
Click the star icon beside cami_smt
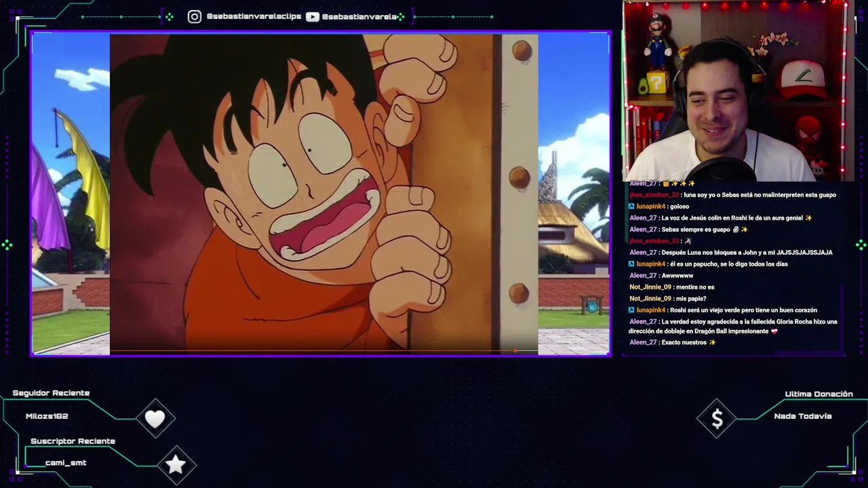(x=176, y=464)
